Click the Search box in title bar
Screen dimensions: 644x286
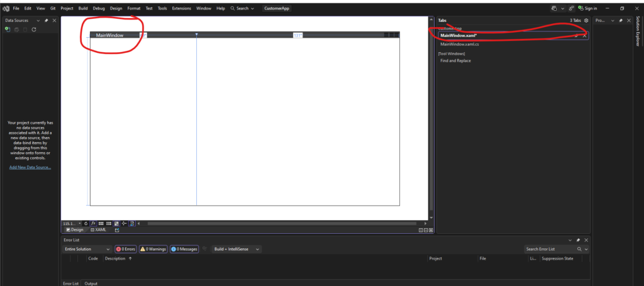(x=242, y=8)
